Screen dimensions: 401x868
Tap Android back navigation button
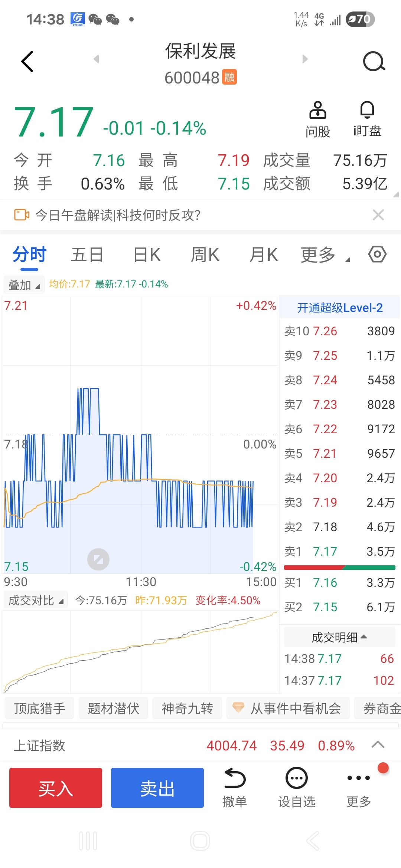pos(313,841)
